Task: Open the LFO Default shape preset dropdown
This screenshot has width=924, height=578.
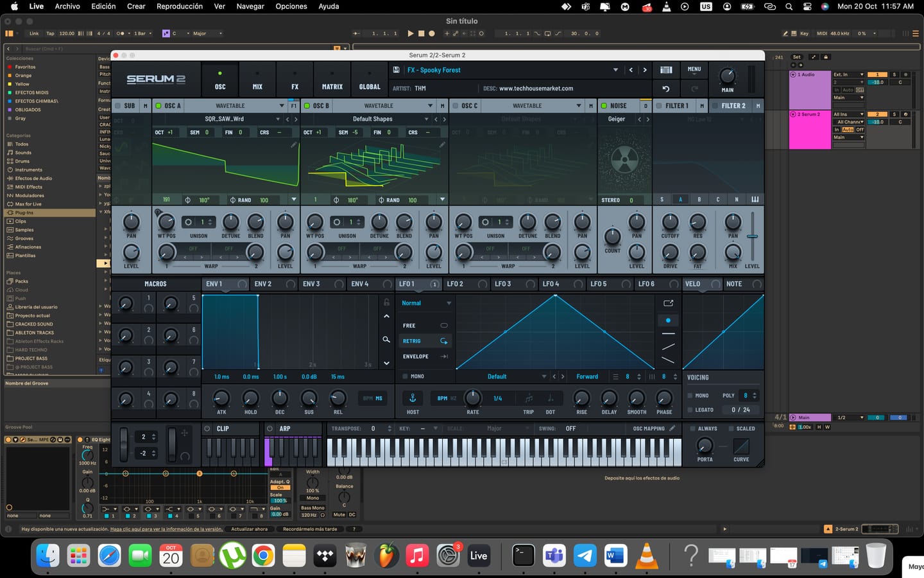Action: tap(543, 377)
